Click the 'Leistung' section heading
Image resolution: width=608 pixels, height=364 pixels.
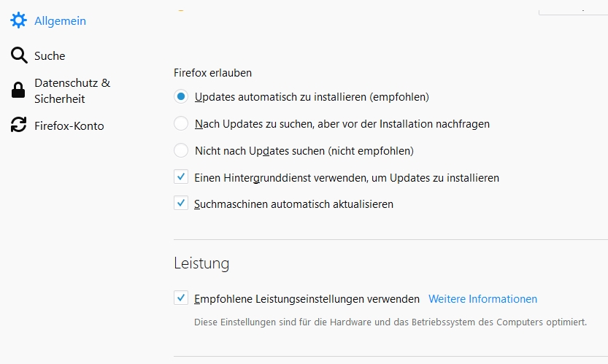click(201, 263)
